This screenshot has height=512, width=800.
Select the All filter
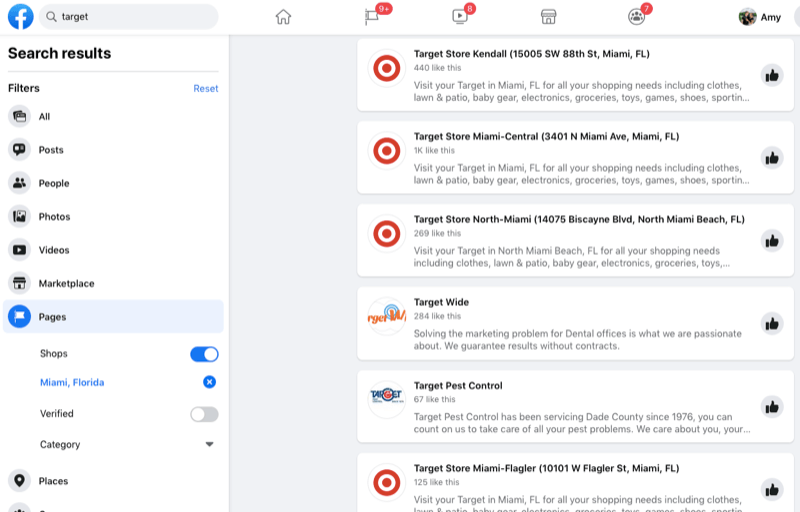pyautogui.click(x=113, y=116)
